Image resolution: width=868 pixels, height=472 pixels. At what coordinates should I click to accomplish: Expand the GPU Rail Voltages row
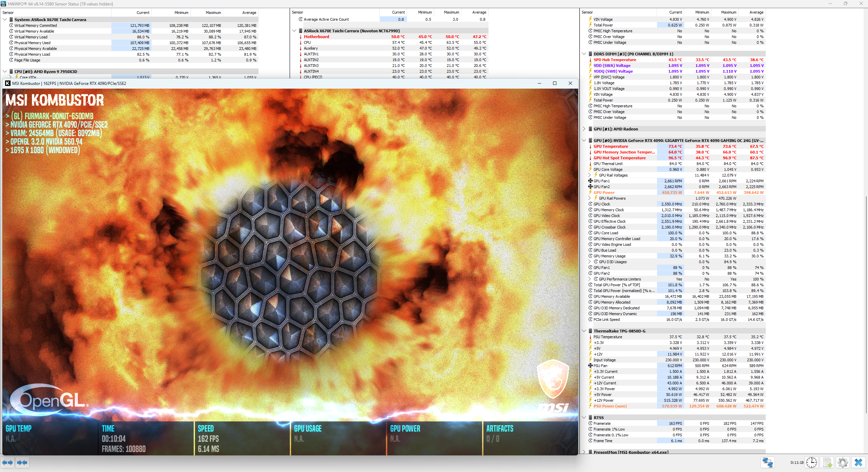tap(589, 175)
